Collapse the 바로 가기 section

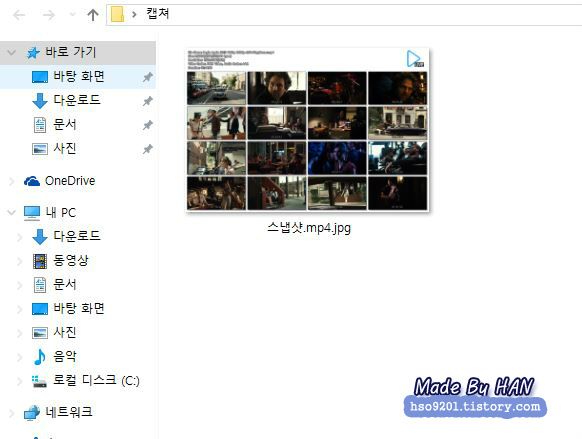[x=12, y=52]
